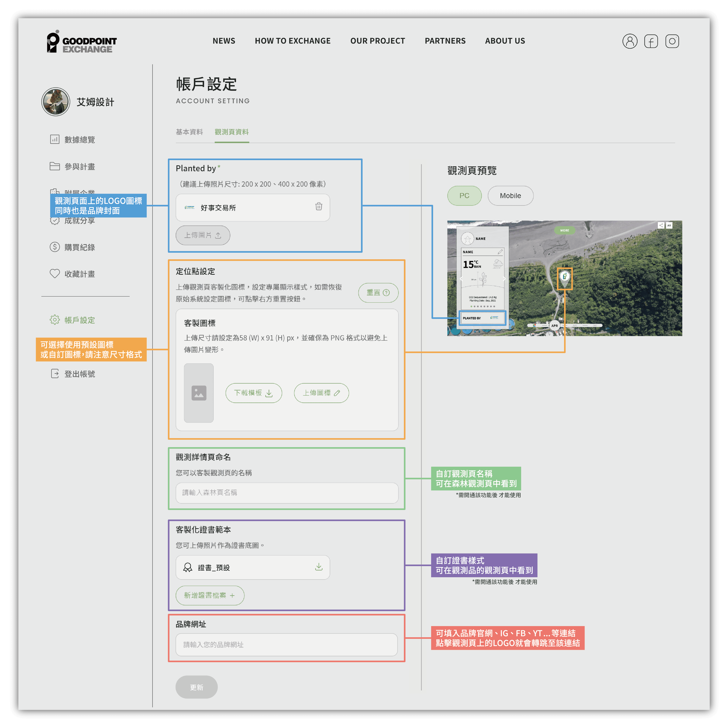This screenshot has width=728, height=728.
Task: Focus the 請輸入森林頁名稱 input field
Action: click(287, 493)
